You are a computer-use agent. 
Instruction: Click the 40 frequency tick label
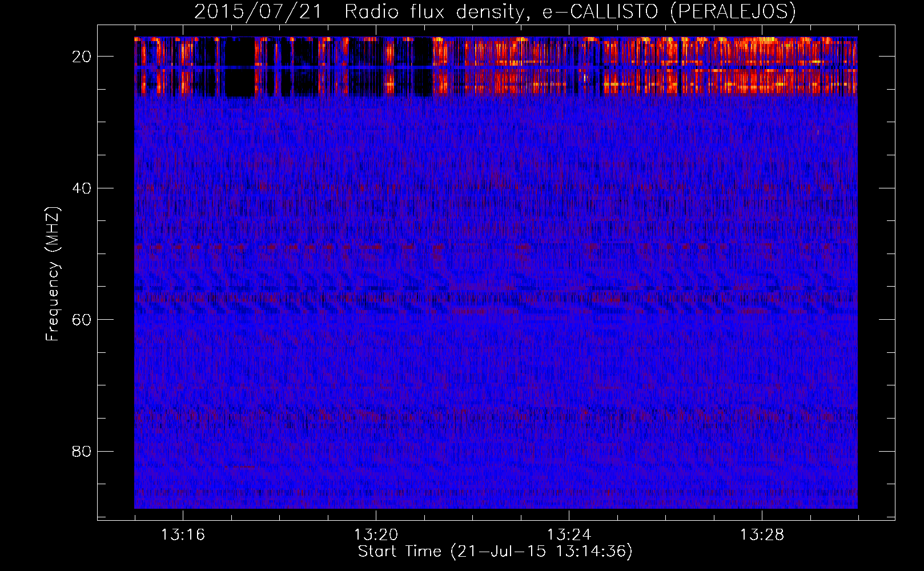coord(82,188)
